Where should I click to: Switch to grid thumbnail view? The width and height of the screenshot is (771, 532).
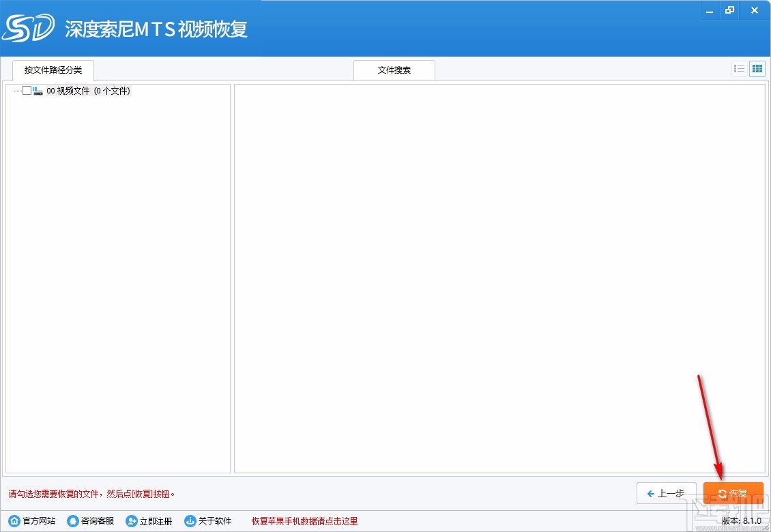pos(757,68)
